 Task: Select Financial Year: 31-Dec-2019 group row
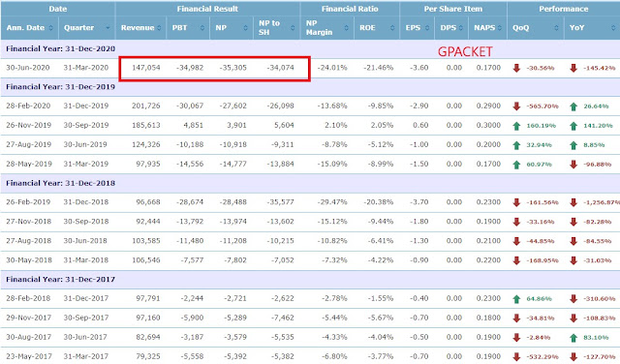click(x=310, y=87)
